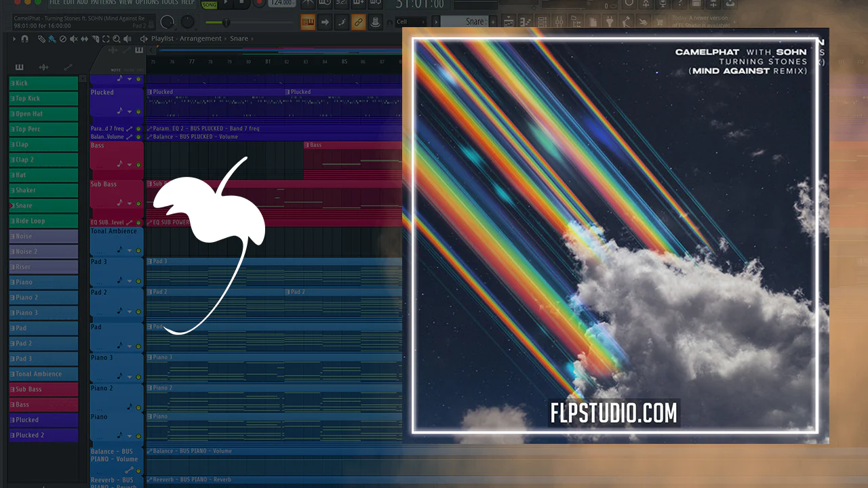
Task: Click the Arrangement breadcrumb in playlist title
Action: (x=201, y=39)
